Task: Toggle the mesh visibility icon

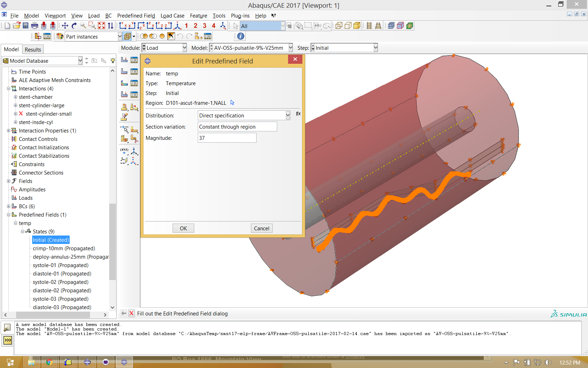Action: pyautogui.click(x=391, y=26)
